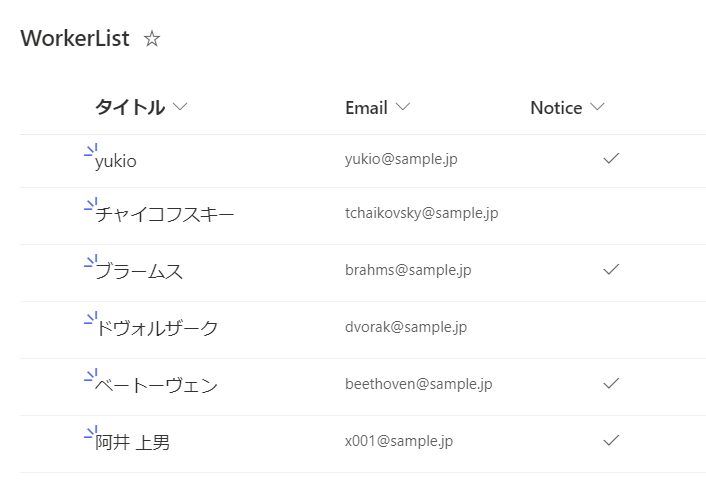Open the ドヴォルザーク list item
Viewport: 706px width, 503px height.
click(157, 328)
